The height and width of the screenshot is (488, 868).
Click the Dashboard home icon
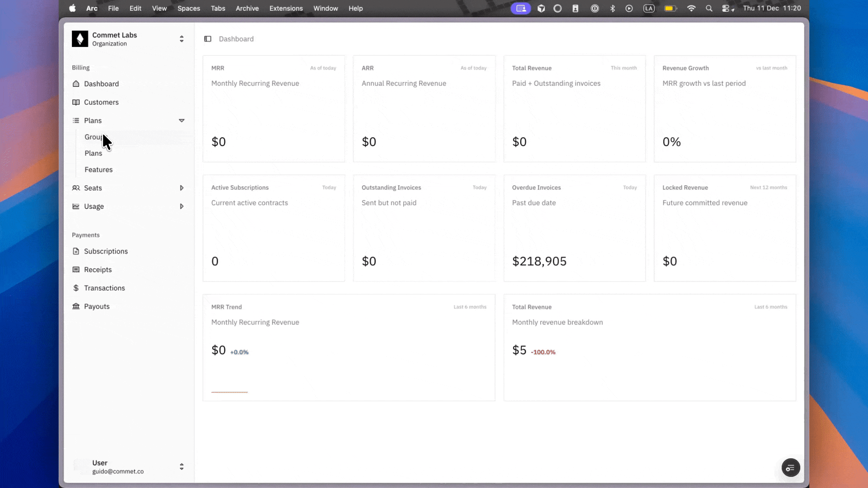pos(76,84)
